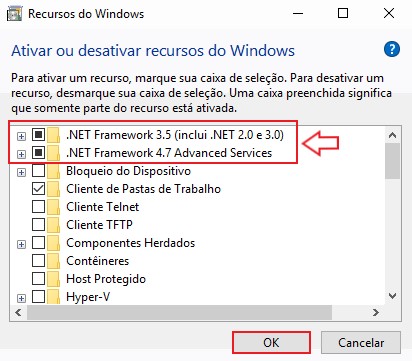Click the vertical scrollbar thumb
The image size is (412, 361).
[x=392, y=161]
